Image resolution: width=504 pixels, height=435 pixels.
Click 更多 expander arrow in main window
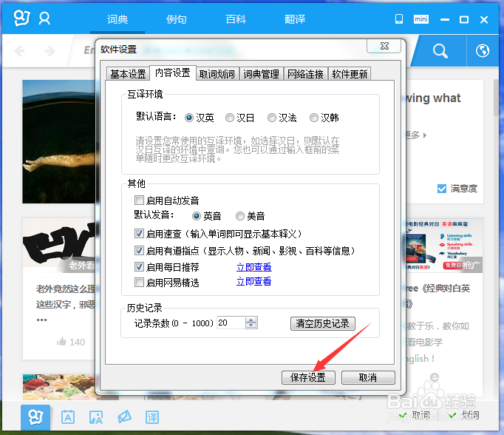(425, 135)
